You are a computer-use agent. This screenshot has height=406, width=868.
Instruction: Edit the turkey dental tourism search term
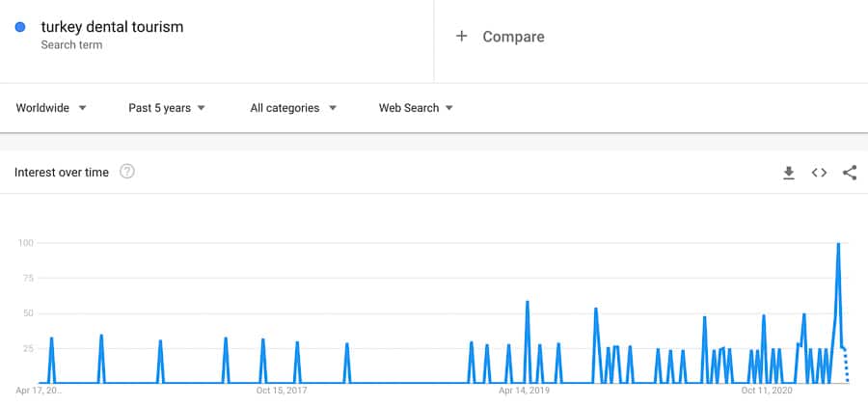pyautogui.click(x=112, y=27)
